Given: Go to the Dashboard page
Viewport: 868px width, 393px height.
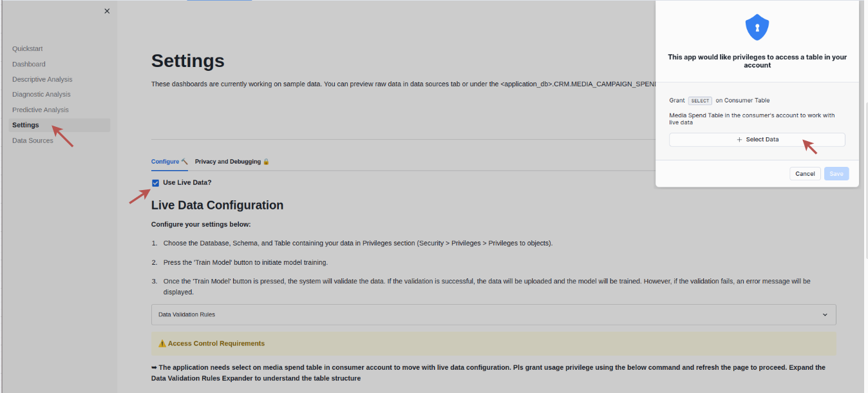Looking at the screenshot, I should [x=29, y=64].
